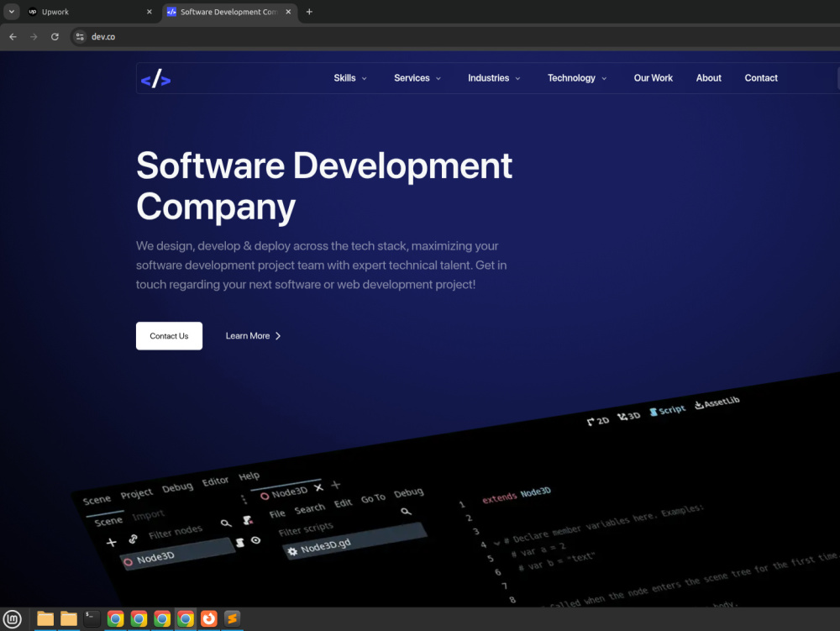Open the Contact nav link
This screenshot has width=840, height=631.
761,78
